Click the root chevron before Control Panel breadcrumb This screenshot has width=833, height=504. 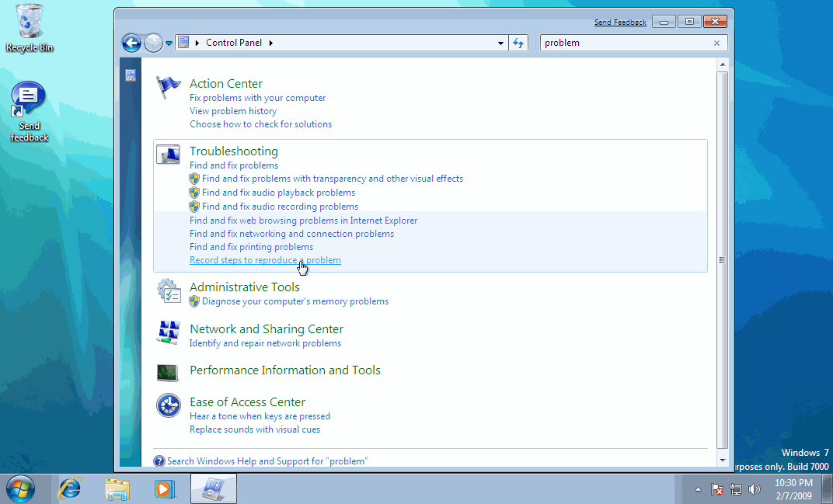pyautogui.click(x=197, y=43)
